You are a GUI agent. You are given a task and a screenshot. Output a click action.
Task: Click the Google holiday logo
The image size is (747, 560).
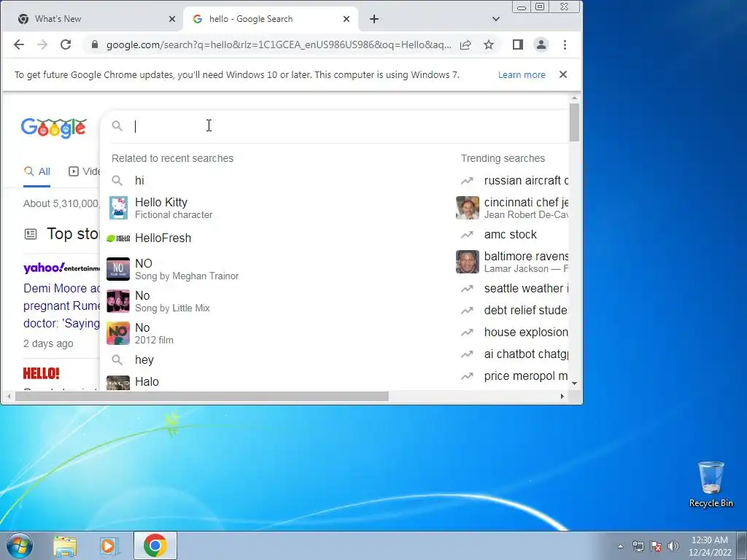click(x=54, y=128)
